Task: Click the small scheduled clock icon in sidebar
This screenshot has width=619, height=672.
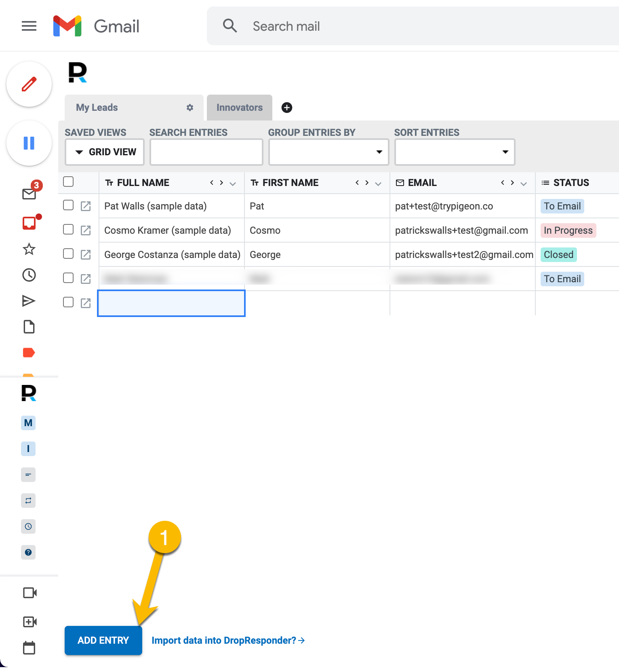Action: pos(28,526)
